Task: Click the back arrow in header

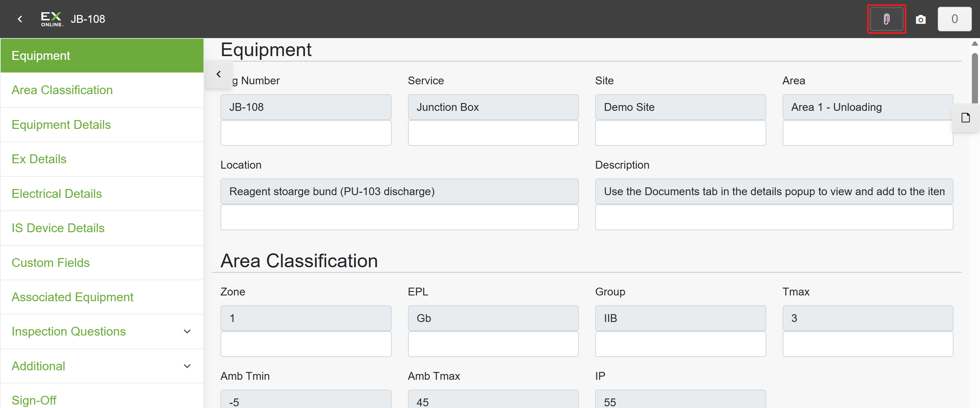Action: (x=20, y=19)
